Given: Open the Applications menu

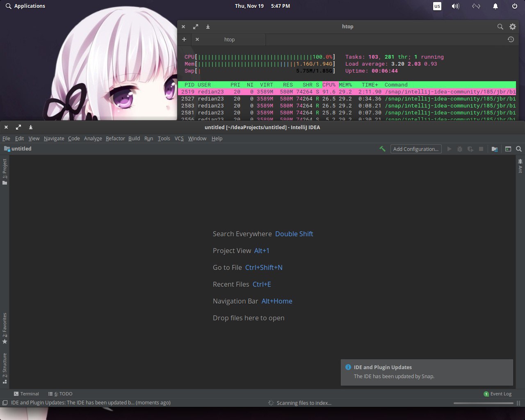Looking at the screenshot, I should coord(25,6).
